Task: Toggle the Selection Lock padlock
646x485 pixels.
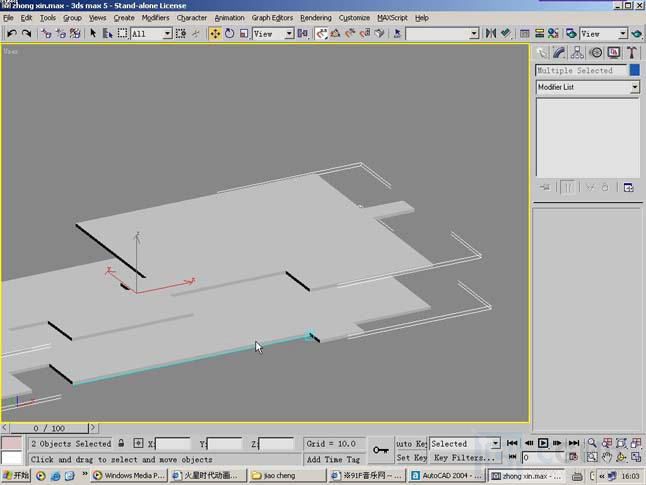Action: (x=121, y=443)
